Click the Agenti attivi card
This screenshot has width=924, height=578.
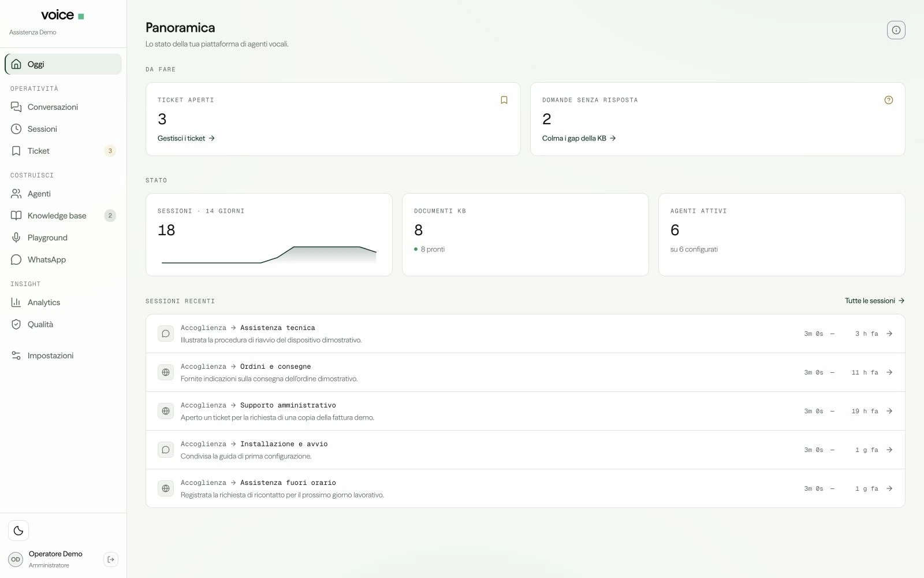pos(782,235)
